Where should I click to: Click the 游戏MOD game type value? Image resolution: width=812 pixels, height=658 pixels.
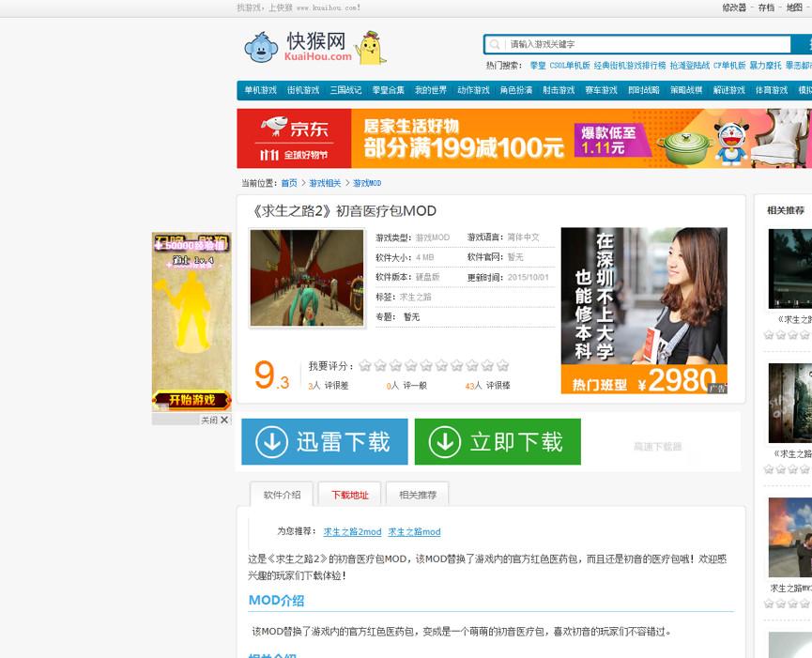point(433,237)
